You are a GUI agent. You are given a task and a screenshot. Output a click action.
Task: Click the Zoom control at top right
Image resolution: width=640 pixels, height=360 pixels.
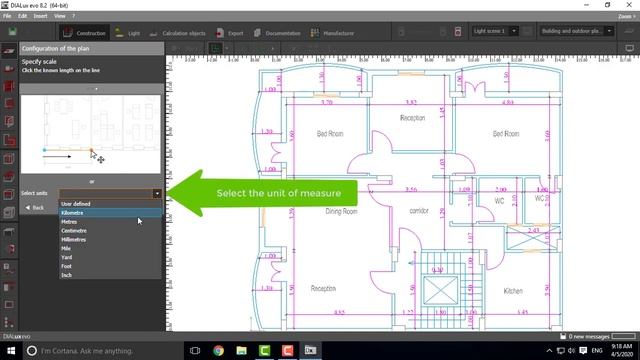click(x=627, y=16)
